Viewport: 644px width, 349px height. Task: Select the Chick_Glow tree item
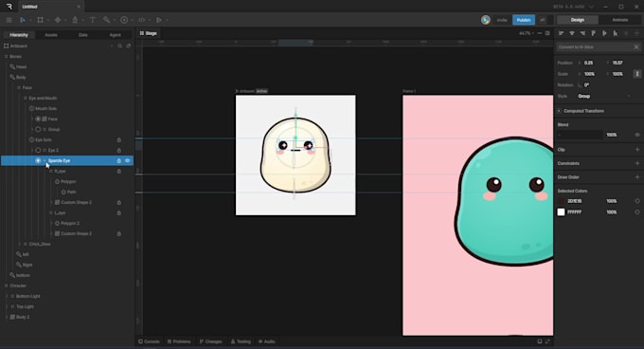40,244
